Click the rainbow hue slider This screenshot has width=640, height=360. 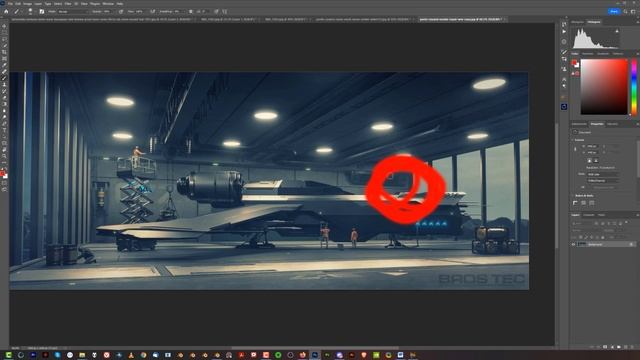[634, 87]
